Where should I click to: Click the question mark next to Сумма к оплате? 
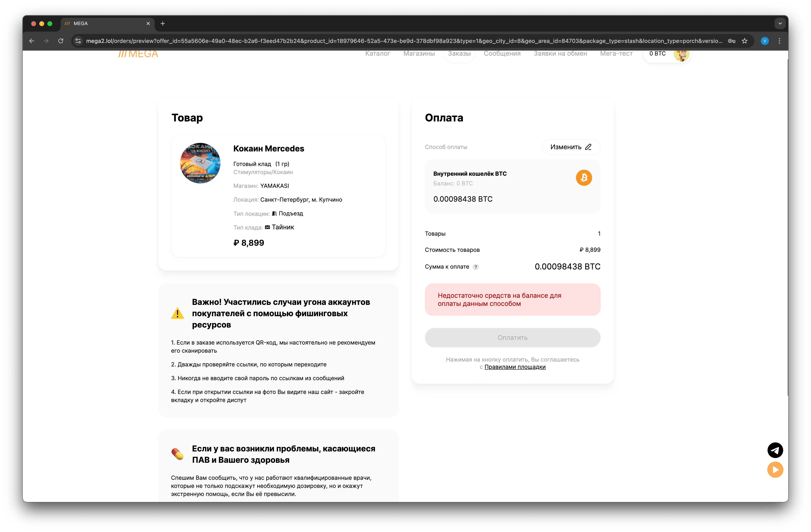(x=476, y=267)
